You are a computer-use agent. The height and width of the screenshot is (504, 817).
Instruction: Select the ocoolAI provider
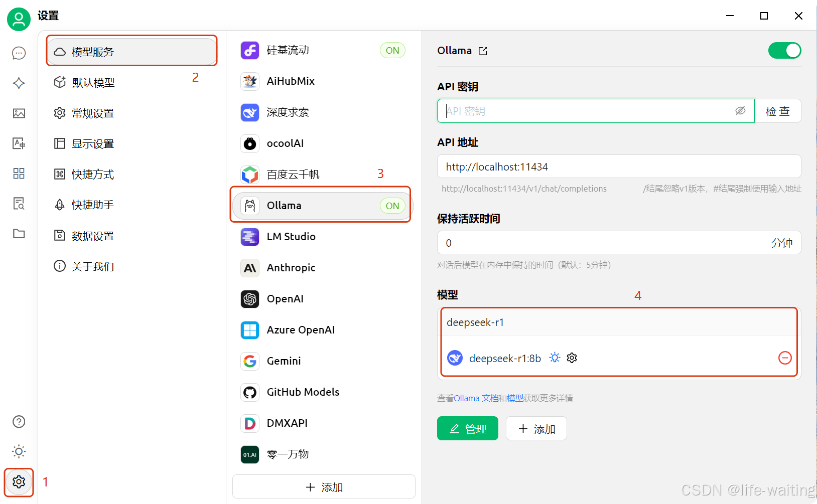coord(323,143)
